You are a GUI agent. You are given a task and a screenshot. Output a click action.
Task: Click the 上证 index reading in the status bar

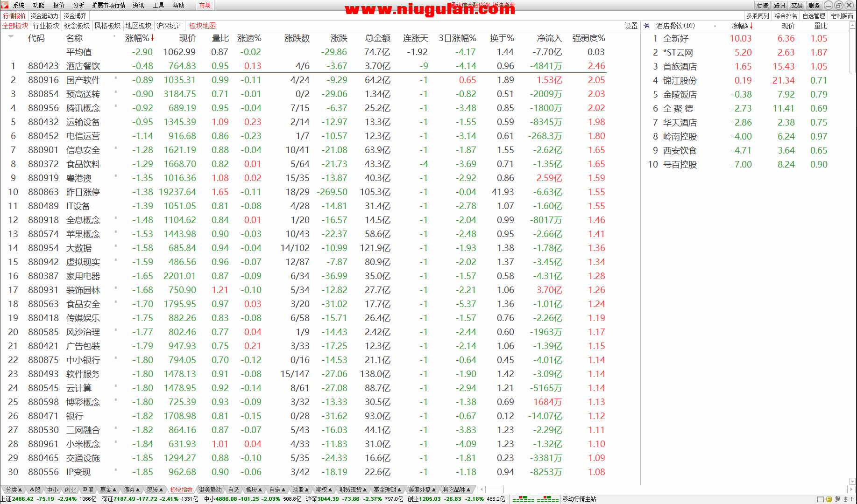(x=49, y=499)
